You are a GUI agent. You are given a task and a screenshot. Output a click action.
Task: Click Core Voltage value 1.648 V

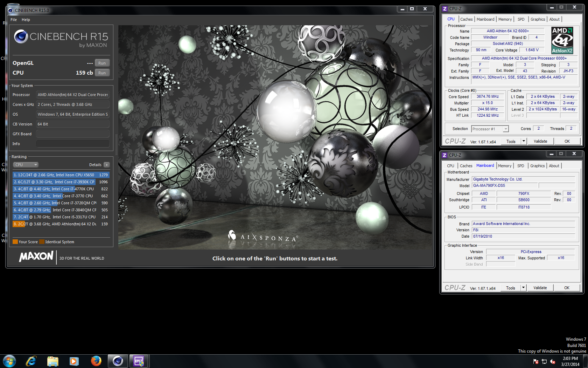pyautogui.click(x=532, y=50)
